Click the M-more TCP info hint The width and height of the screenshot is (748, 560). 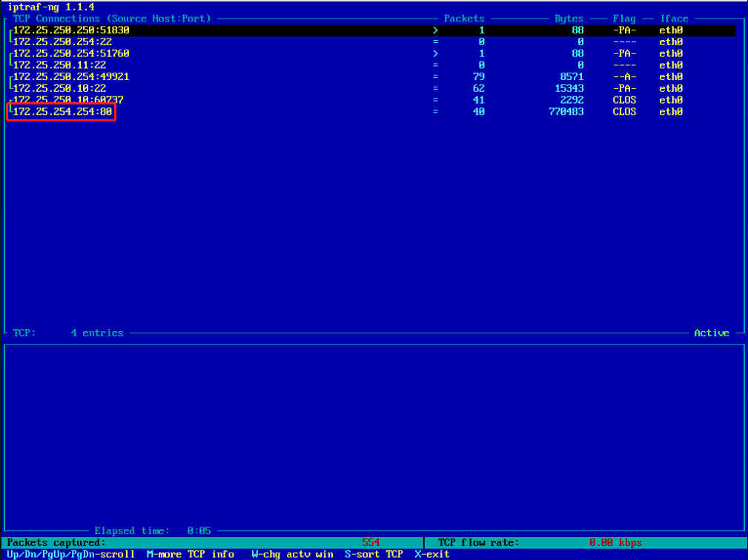(191, 554)
